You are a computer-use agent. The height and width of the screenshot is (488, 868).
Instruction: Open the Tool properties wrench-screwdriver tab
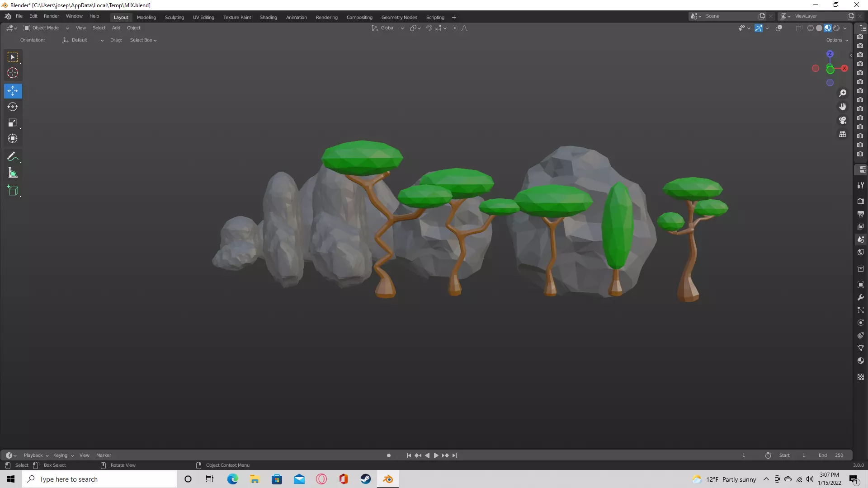point(861,185)
